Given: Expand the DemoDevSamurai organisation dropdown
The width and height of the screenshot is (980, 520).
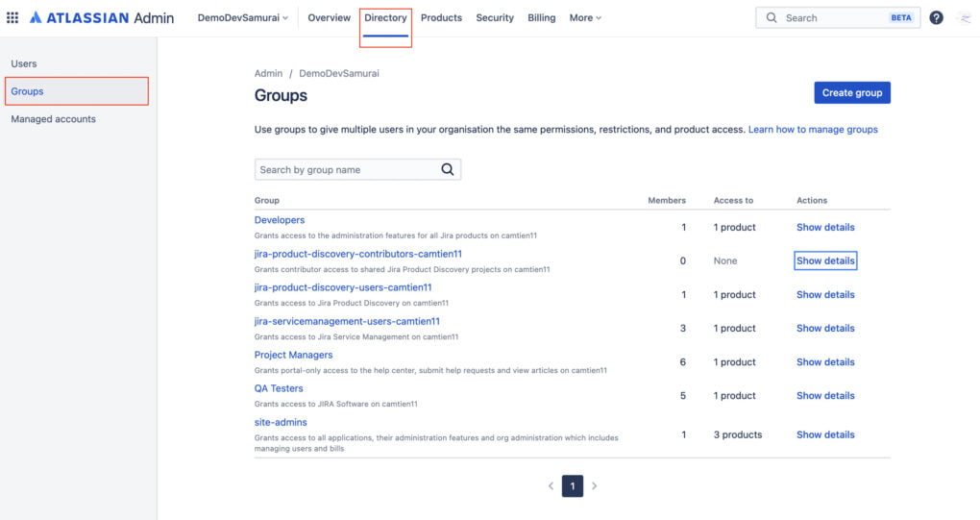Looking at the screenshot, I should point(243,17).
